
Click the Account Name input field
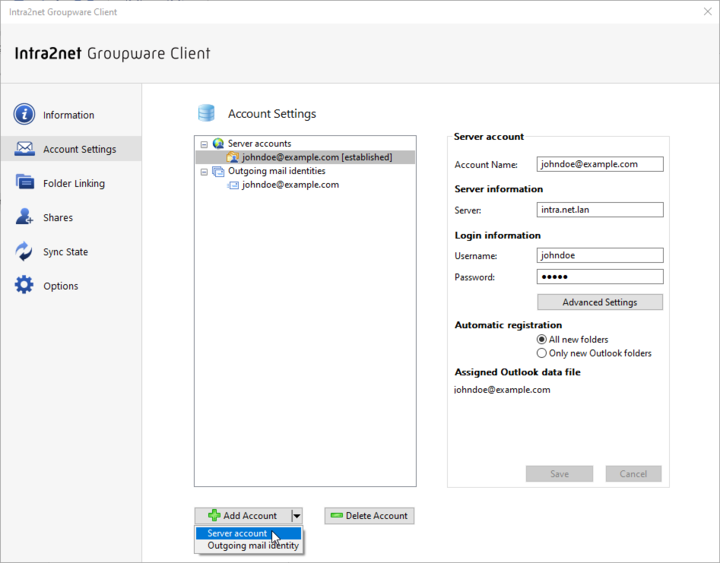600,164
